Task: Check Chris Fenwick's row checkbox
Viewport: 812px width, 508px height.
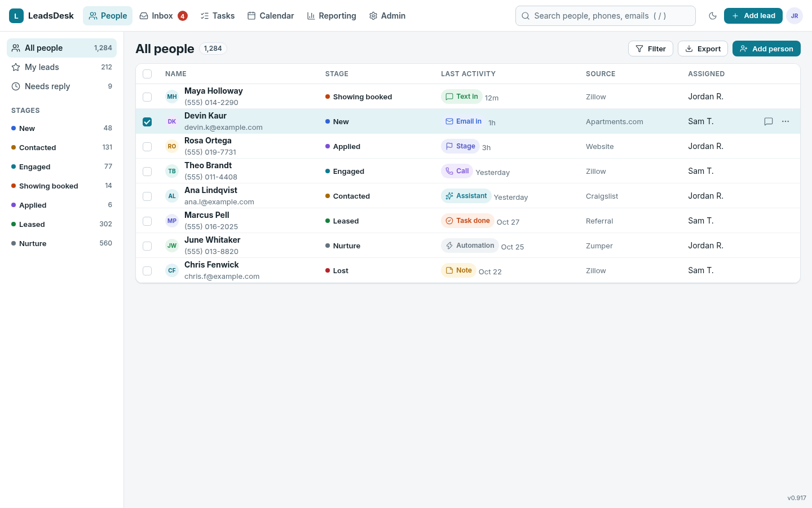Action: pos(147,270)
